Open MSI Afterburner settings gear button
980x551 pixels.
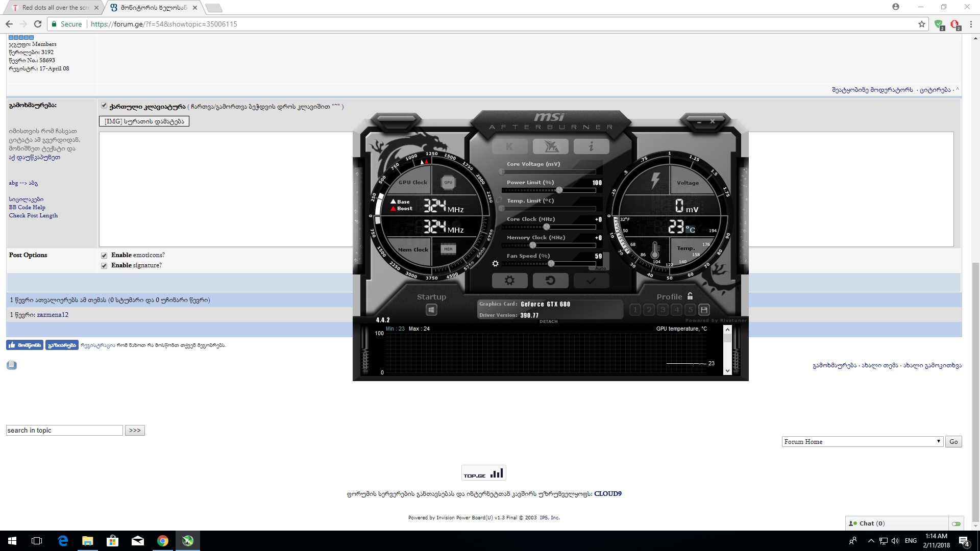click(x=509, y=281)
